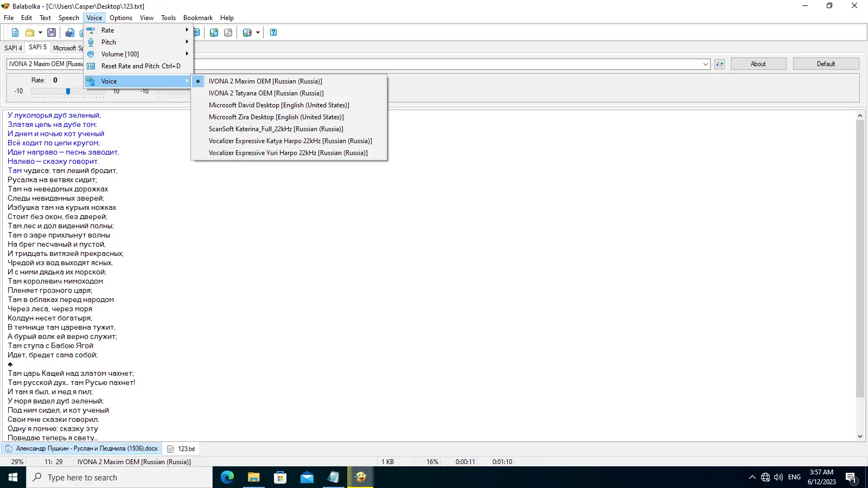
Task: Switch to the SAPI 5 tab
Action: [x=37, y=47]
